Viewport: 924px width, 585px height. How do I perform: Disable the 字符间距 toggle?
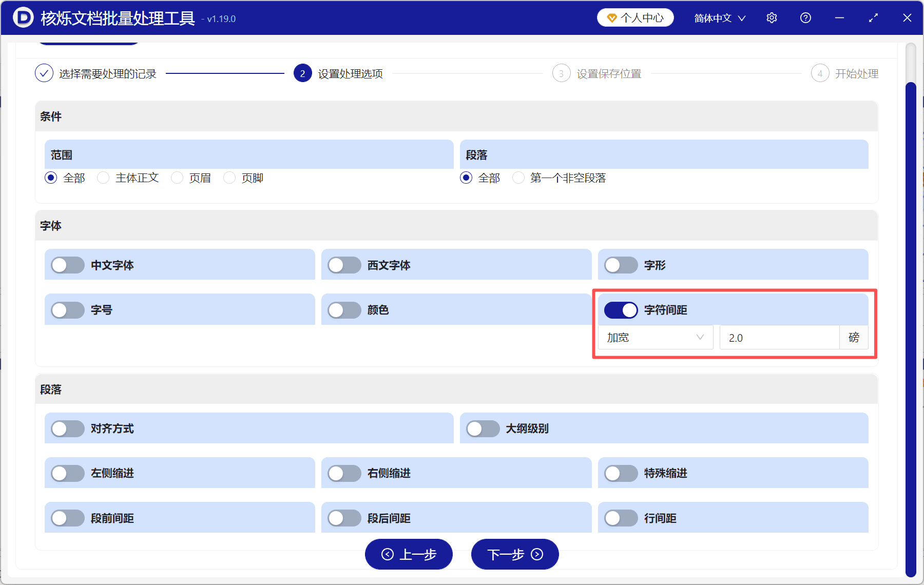tap(621, 310)
